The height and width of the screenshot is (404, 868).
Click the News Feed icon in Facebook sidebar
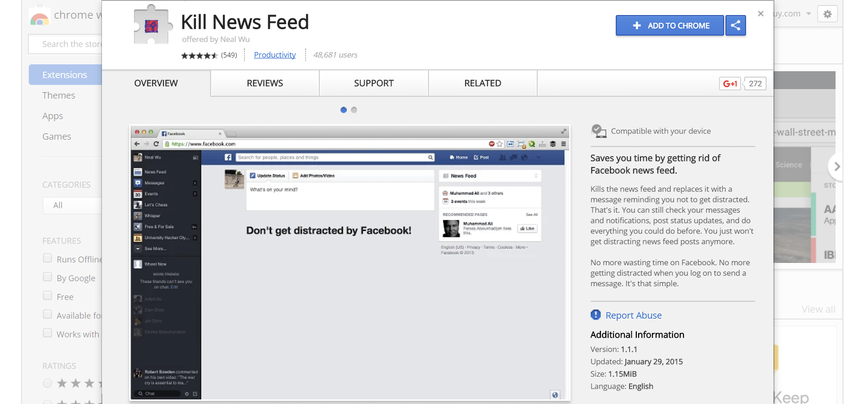click(x=138, y=172)
